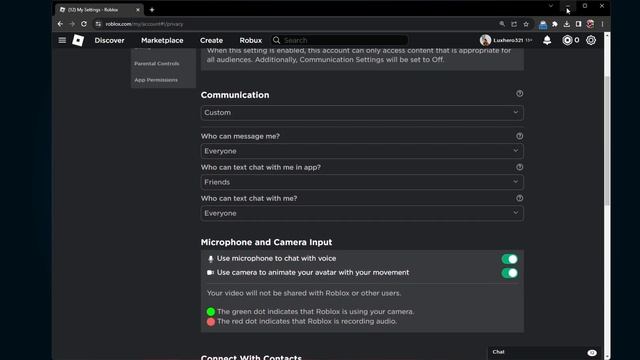This screenshot has width=640, height=360.
Task: Open help icon for text chat in app
Action: pos(519,167)
